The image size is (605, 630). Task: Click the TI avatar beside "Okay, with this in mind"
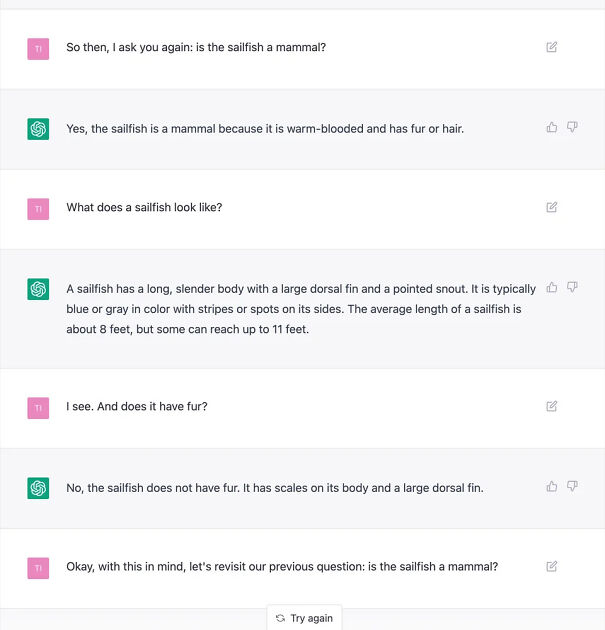pos(38,567)
